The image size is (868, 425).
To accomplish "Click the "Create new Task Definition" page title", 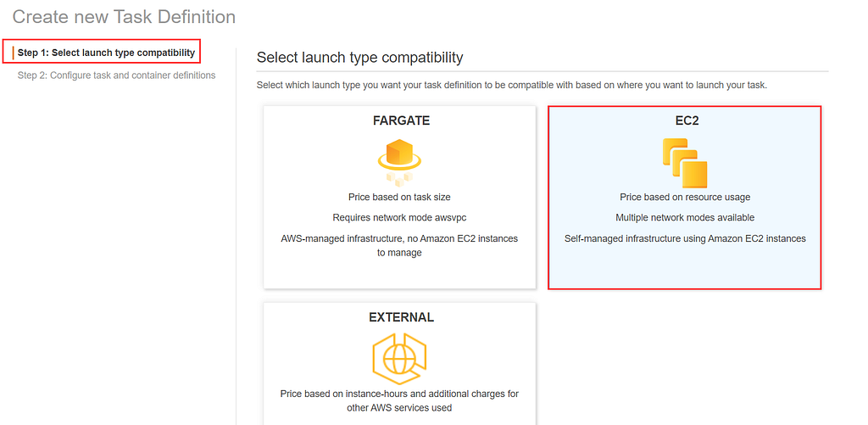I will [x=124, y=17].
